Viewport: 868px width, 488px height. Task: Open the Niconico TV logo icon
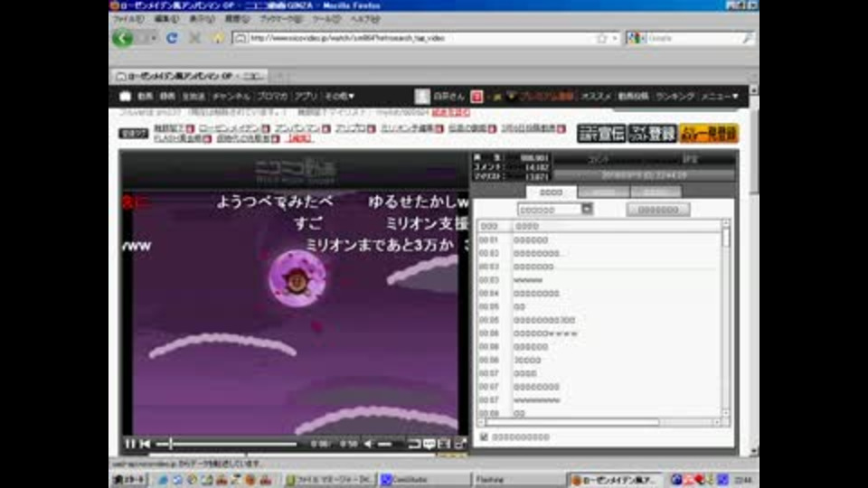[125, 97]
